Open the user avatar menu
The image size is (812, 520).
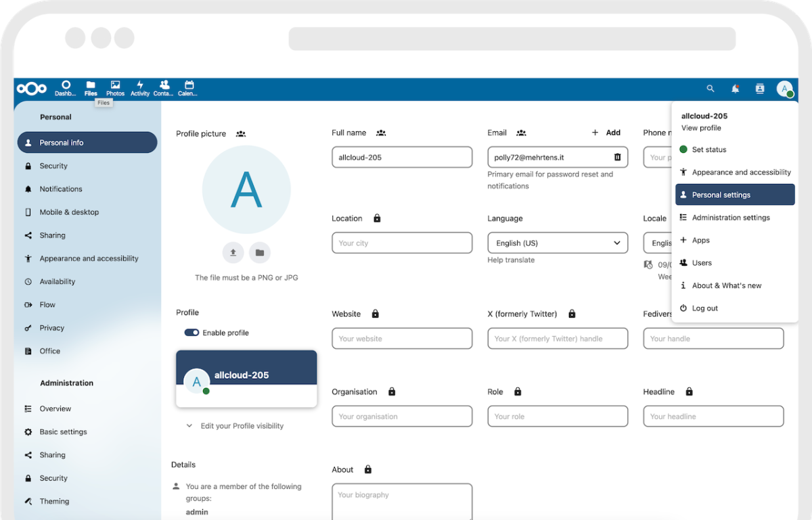click(x=784, y=89)
